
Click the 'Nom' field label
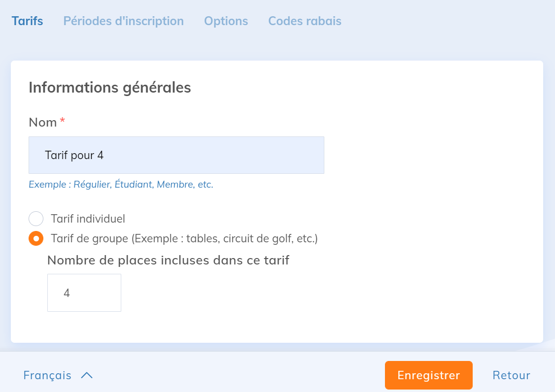pos(43,122)
